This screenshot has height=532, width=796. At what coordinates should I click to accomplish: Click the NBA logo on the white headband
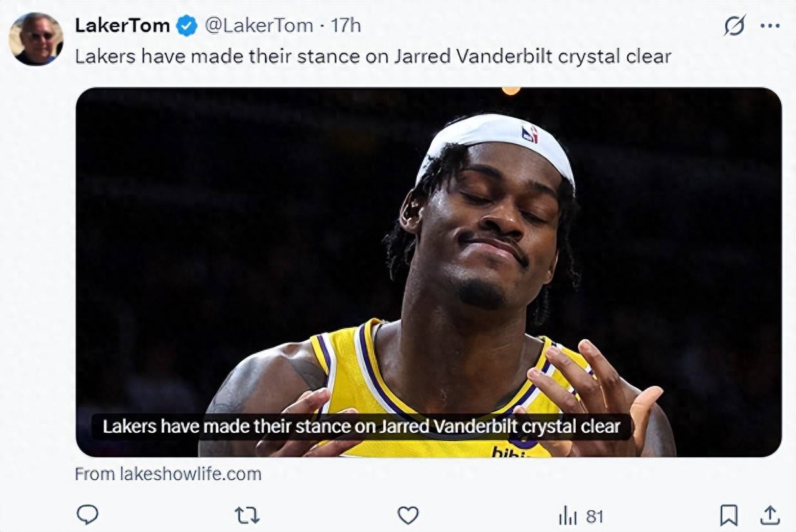pos(529,134)
